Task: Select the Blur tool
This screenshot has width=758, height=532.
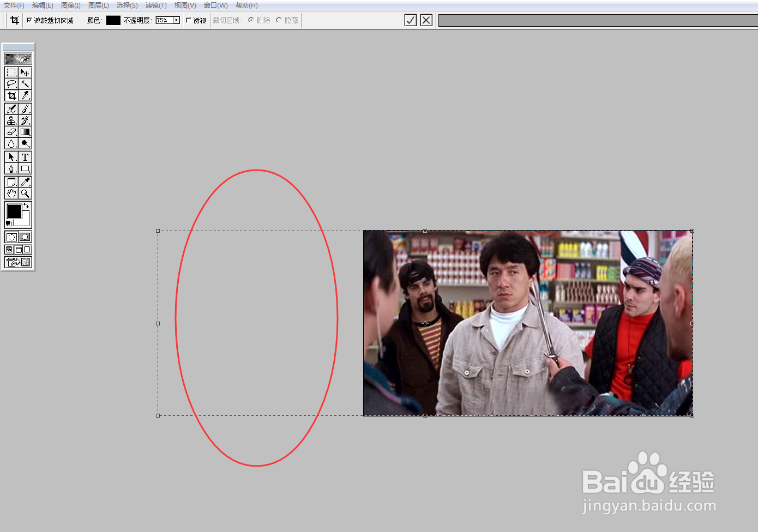Action: click(x=11, y=143)
